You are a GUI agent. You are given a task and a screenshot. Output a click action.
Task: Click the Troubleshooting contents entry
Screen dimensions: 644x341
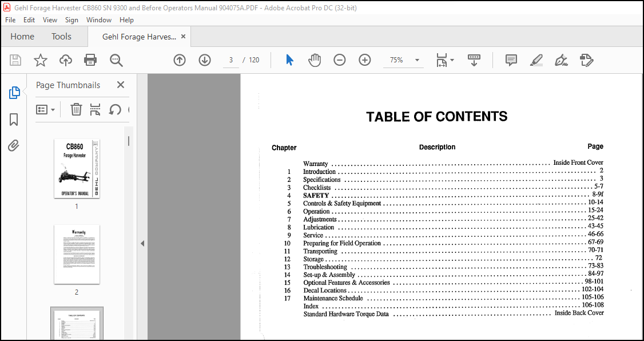pyautogui.click(x=325, y=267)
